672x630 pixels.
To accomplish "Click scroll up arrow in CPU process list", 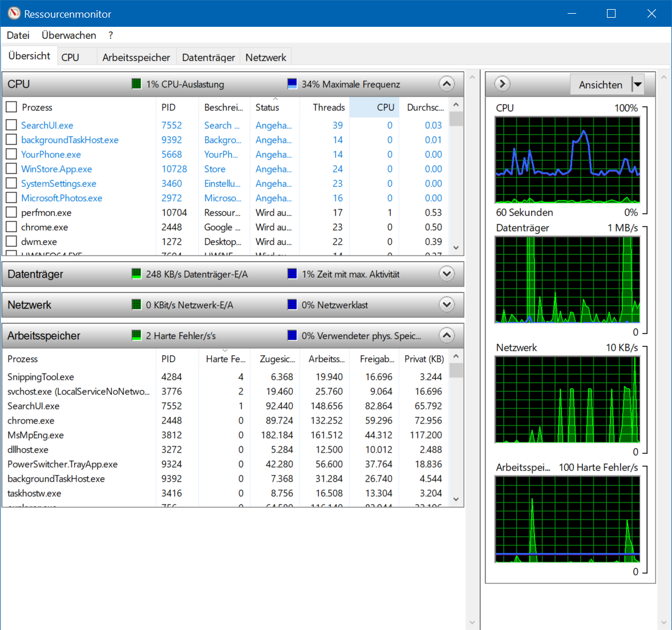I will [456, 104].
